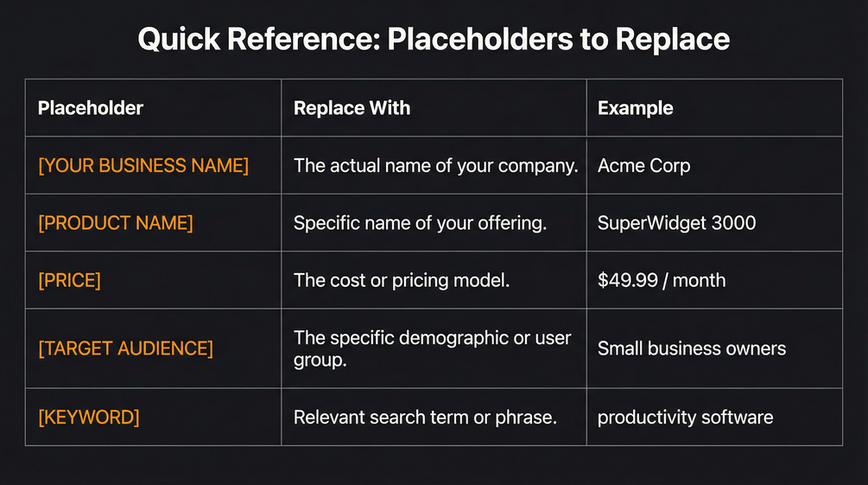Click the orange [YOUR BUSINESS NAME] placeholder
Viewport: 868px width, 485px height.
(x=143, y=166)
